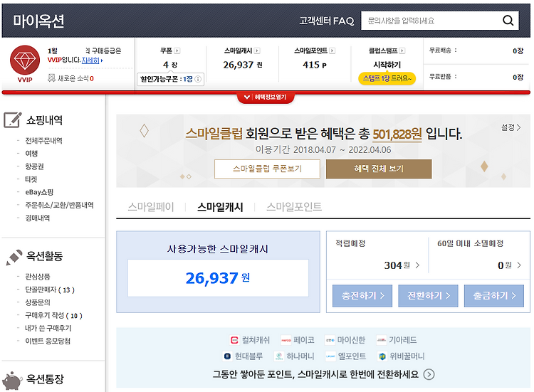Open 적립예정 304원 chevron
Viewport: 534px width, 392px height.
(417, 265)
